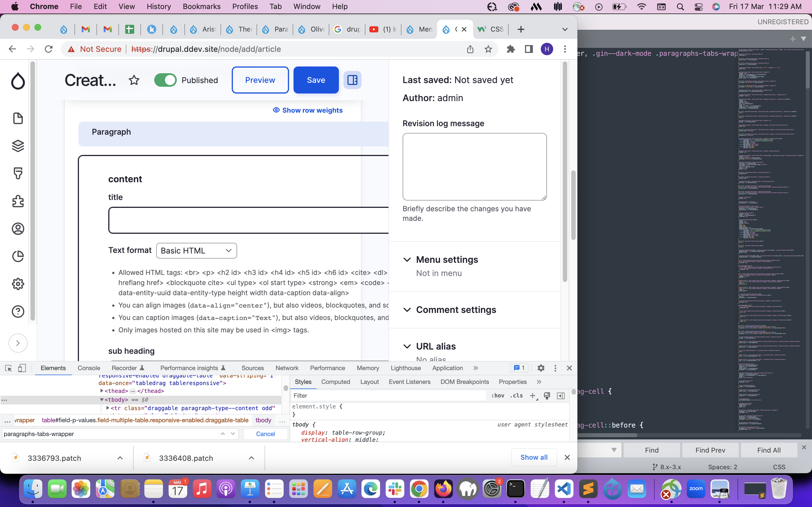Open the Configuration gear icon in sidebar
The image size is (812, 507).
coord(18,284)
